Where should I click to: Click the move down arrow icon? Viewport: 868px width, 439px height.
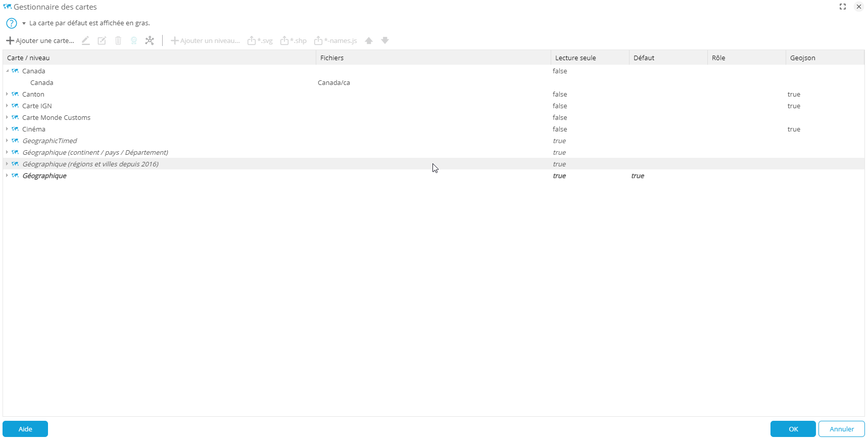coord(385,40)
